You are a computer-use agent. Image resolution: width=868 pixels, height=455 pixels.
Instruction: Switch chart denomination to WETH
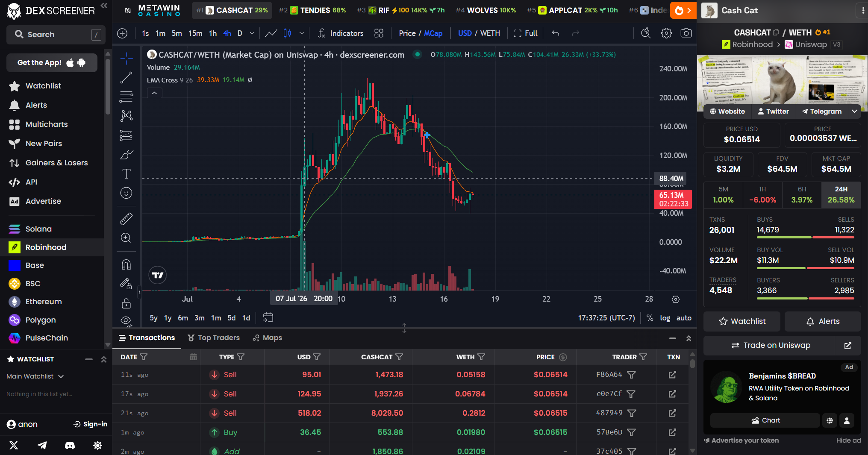tap(490, 33)
